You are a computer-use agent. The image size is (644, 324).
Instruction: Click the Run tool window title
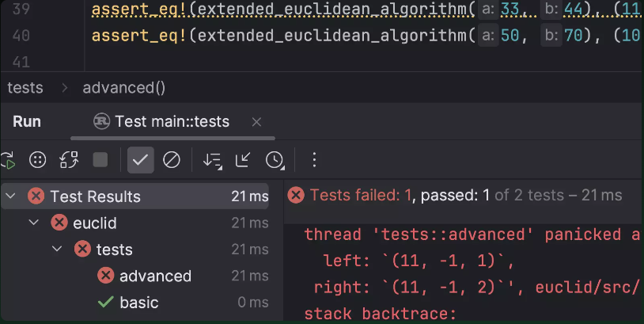(x=27, y=122)
